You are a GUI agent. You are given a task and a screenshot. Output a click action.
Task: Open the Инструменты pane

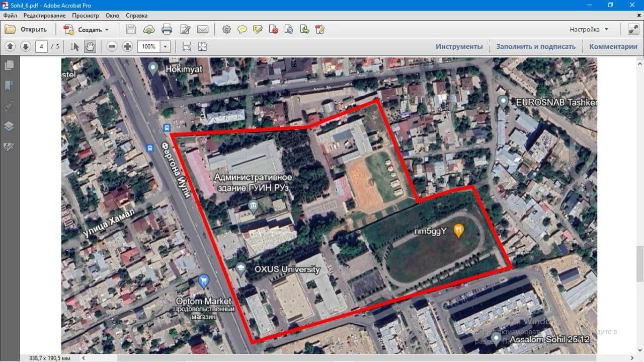point(459,47)
